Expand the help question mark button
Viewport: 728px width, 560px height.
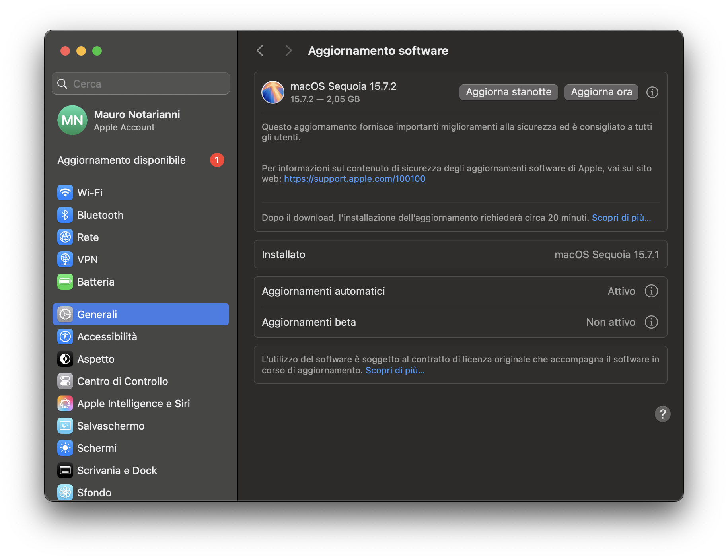click(662, 414)
